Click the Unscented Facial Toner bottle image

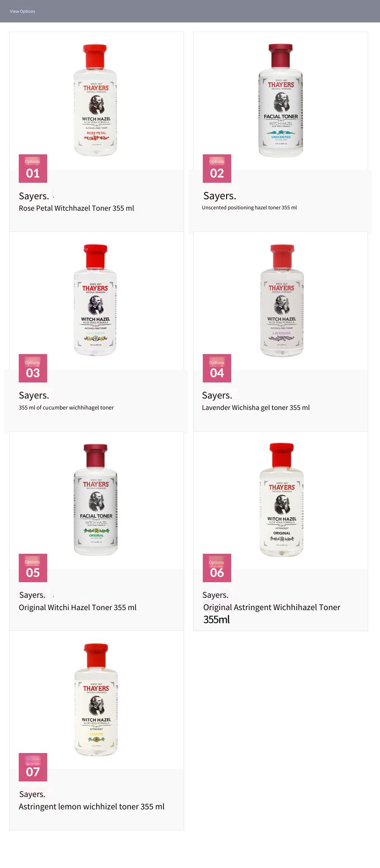(x=281, y=100)
